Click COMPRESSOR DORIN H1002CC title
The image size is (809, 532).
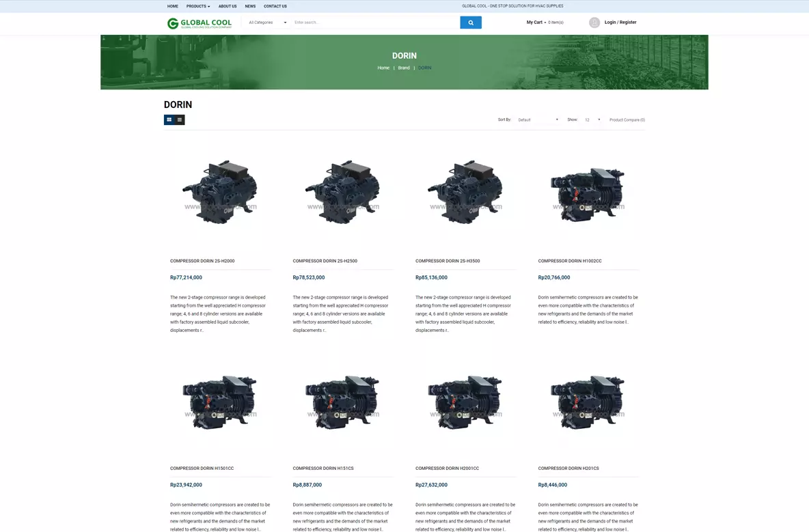pyautogui.click(x=570, y=261)
